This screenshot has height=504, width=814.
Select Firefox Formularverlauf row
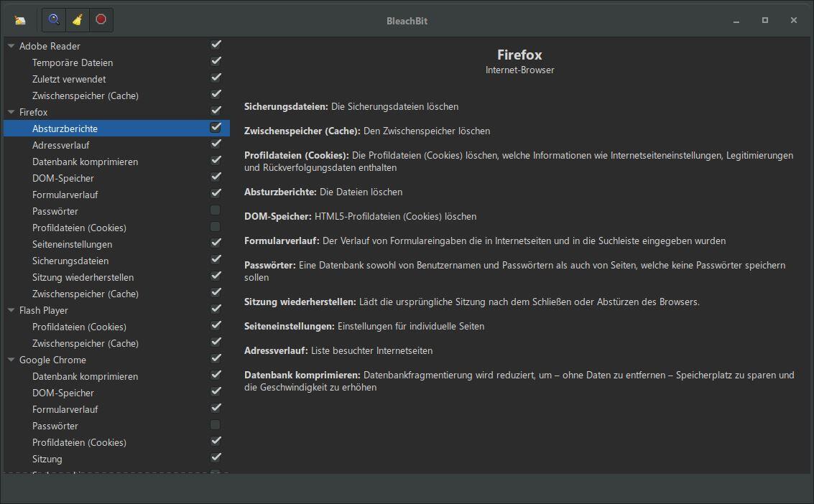click(116, 195)
